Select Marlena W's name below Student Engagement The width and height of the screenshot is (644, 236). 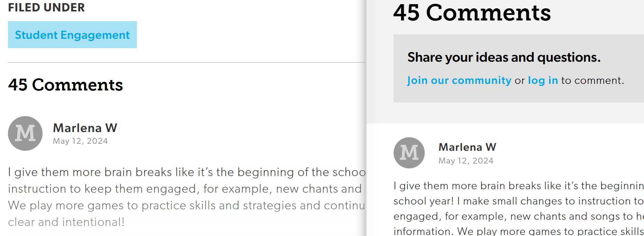tap(85, 128)
